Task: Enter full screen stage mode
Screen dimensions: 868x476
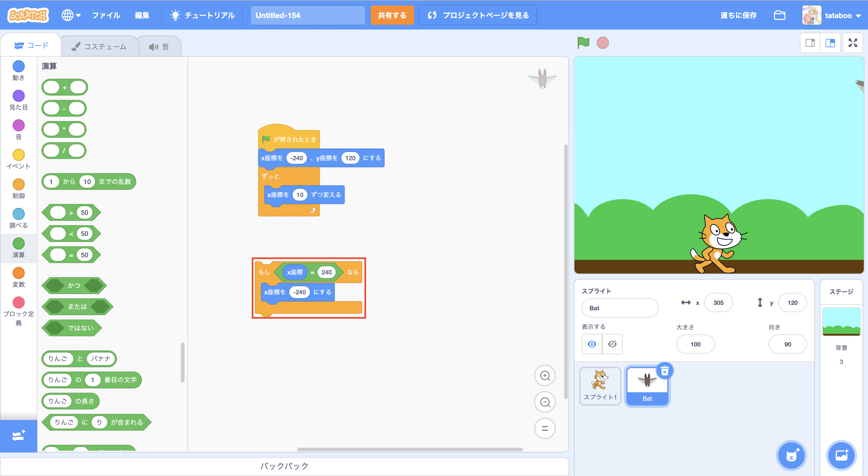Action: point(853,43)
